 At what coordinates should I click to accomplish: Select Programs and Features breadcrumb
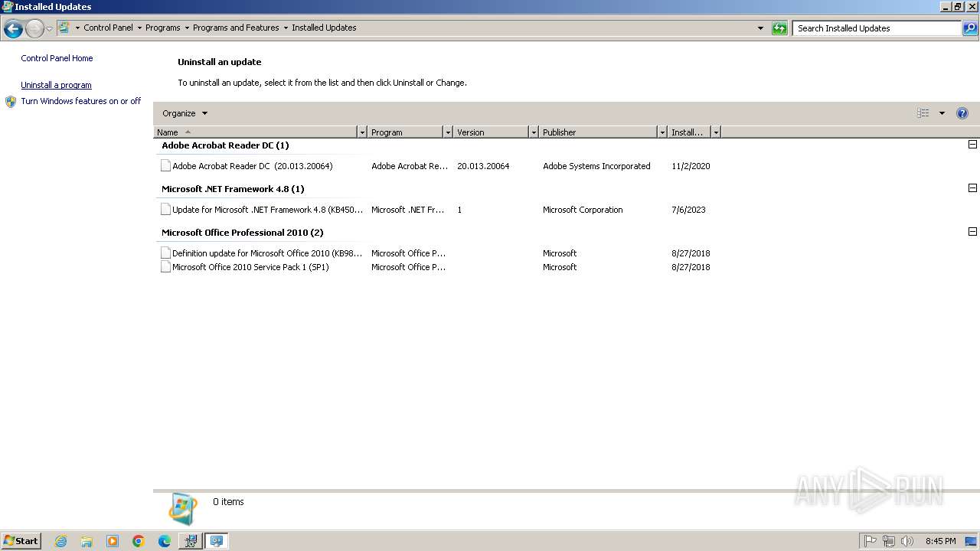[x=236, y=28]
